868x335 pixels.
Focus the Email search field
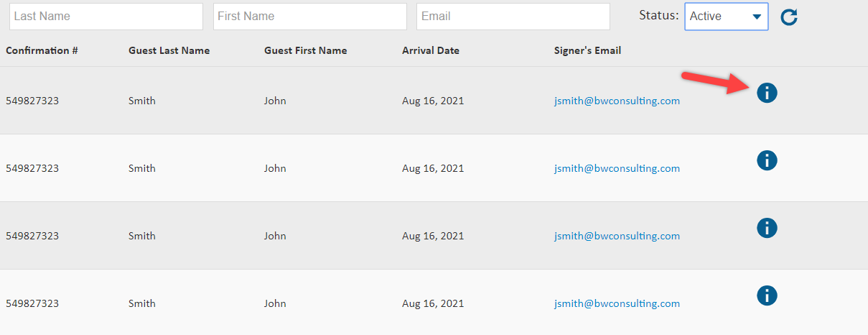point(513,17)
